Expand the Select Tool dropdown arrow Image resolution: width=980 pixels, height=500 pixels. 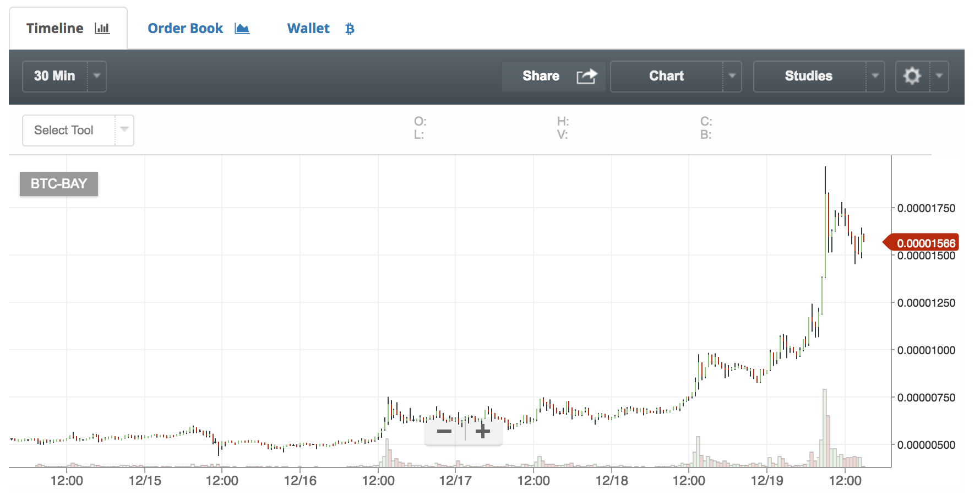124,130
